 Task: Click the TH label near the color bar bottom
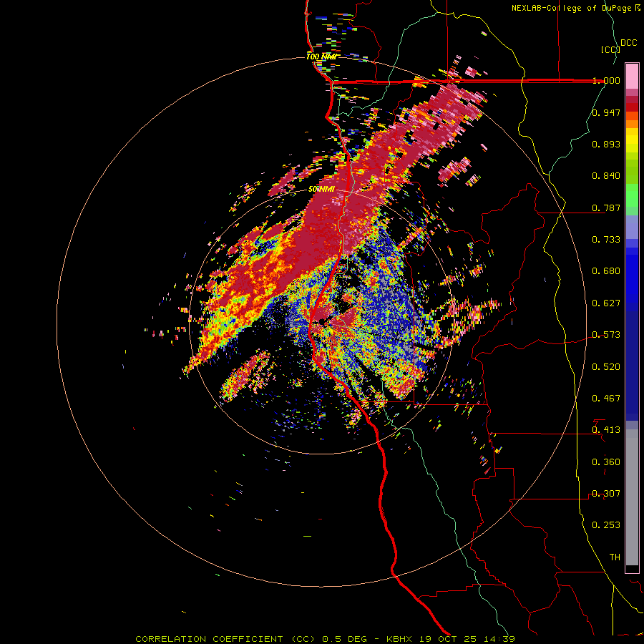click(615, 557)
